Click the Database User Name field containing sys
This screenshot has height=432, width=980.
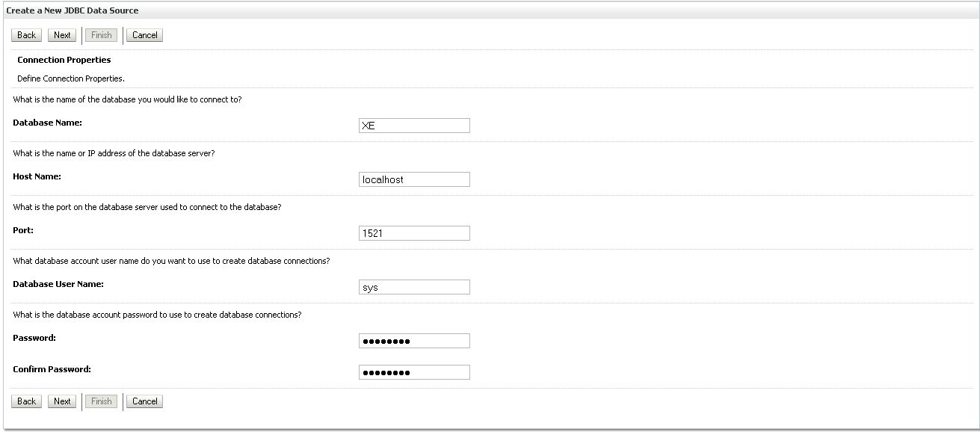(414, 287)
